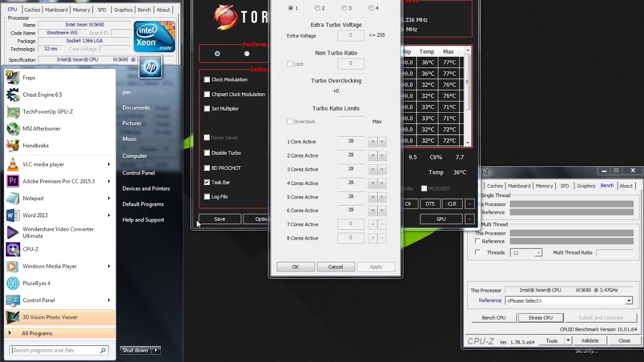Launch Word 2013 icon

click(13, 215)
